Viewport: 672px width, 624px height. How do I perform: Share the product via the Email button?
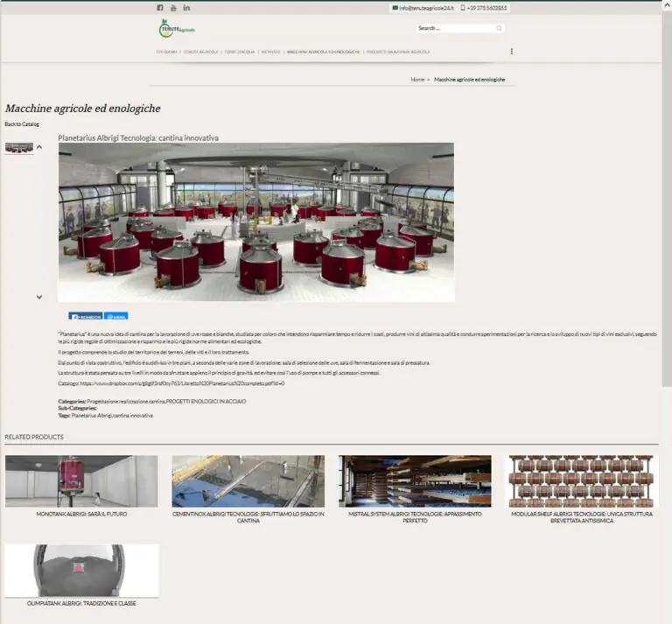click(x=116, y=316)
